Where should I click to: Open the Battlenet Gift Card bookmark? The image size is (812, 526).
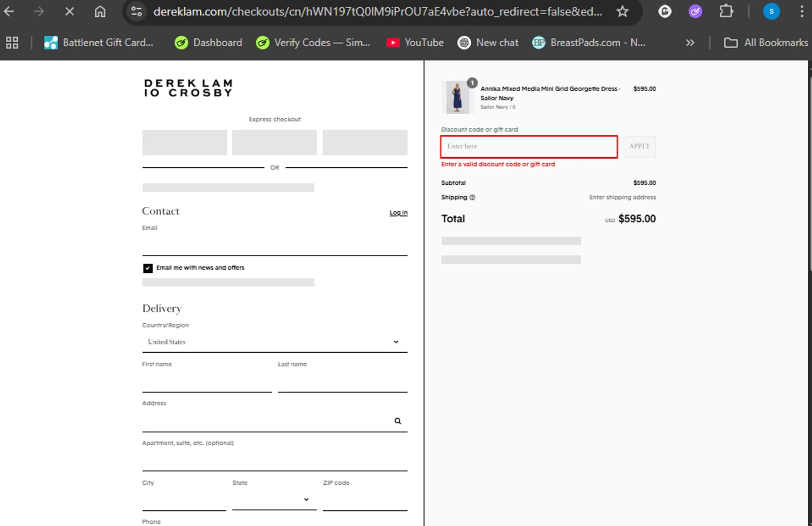(x=99, y=43)
